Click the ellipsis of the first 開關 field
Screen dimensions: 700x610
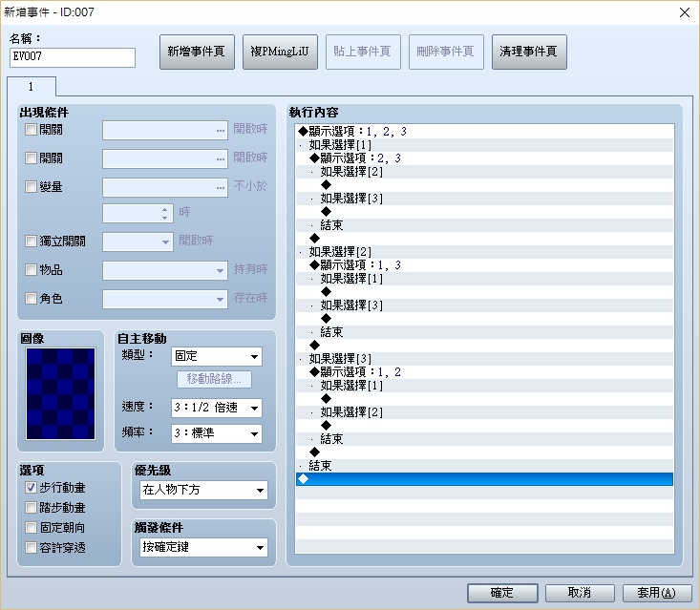[221, 131]
